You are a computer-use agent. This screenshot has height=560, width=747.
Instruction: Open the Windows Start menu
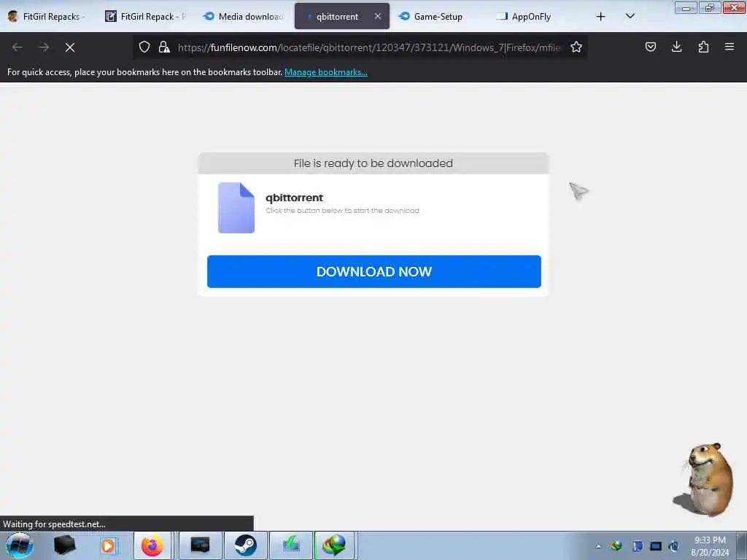click(x=20, y=545)
